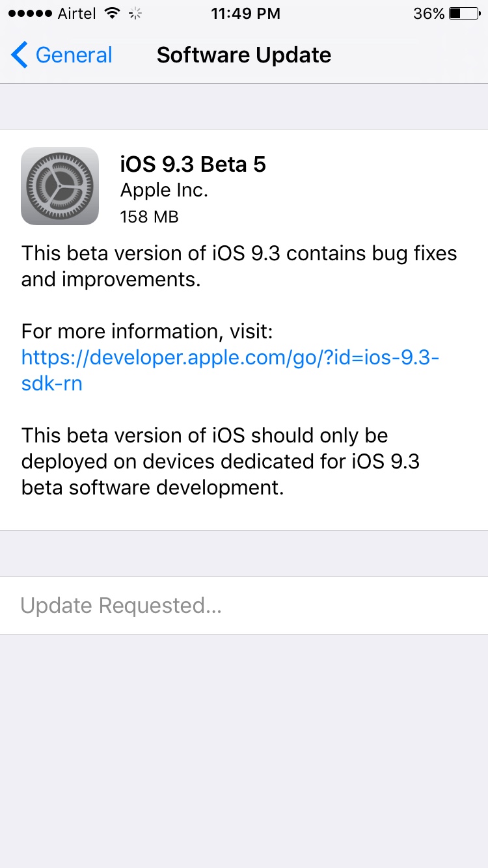Tap the iOS 9.3 Beta 5 heading

coord(193,165)
